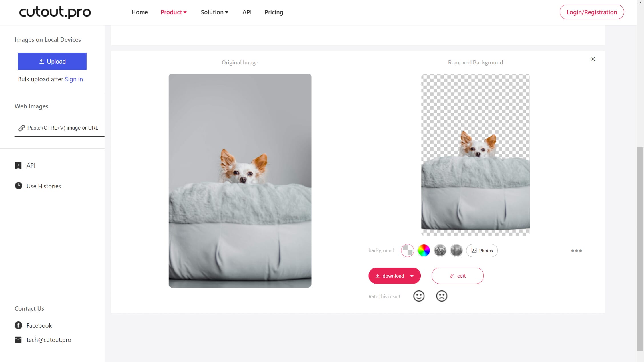
Task: Click the Removed Background result image
Action: [x=476, y=155]
